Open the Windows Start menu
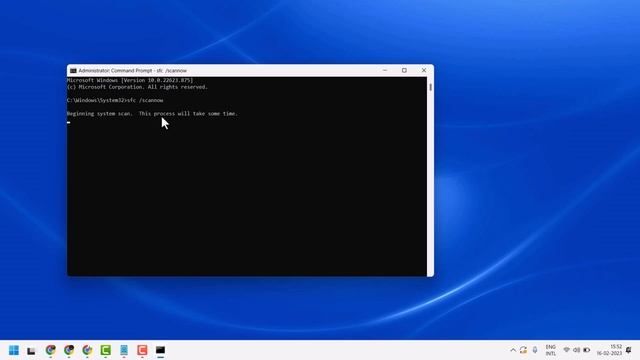Image resolution: width=640 pixels, height=360 pixels. 14,350
